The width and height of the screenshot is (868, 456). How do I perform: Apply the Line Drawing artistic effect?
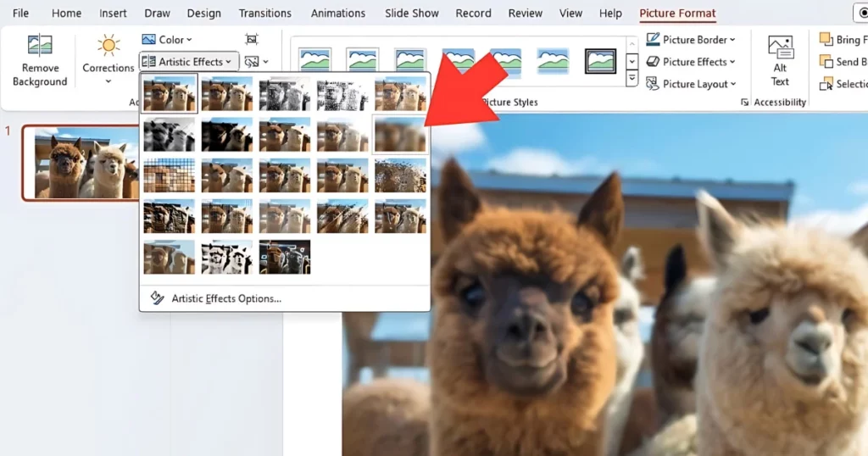(400, 94)
